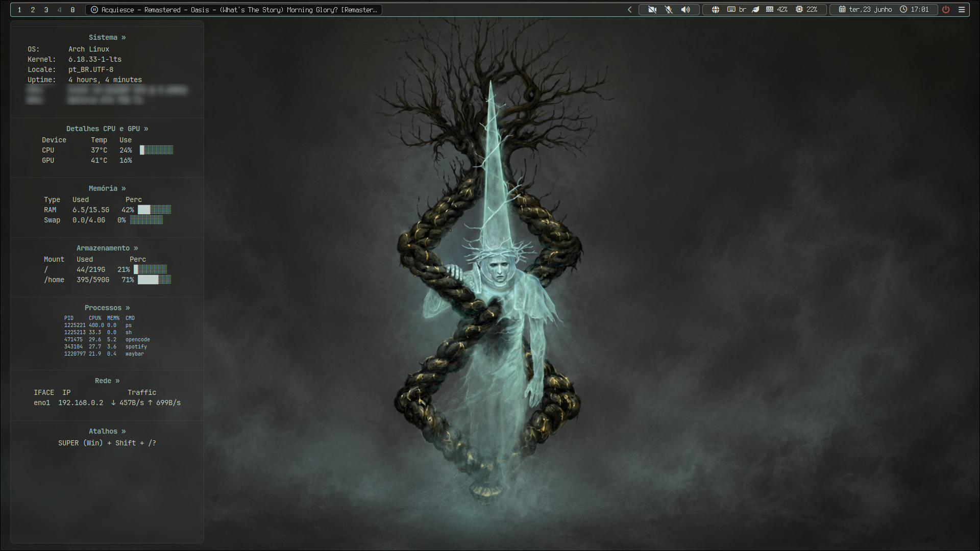Screen dimensions: 980x551
Task: Switch to workspace 4
Action: point(59,10)
